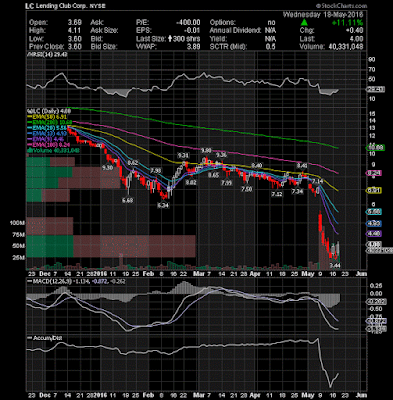The image size is (393, 400).
Task: Click the cyan 5.58 axis tag
Action: click(374, 212)
